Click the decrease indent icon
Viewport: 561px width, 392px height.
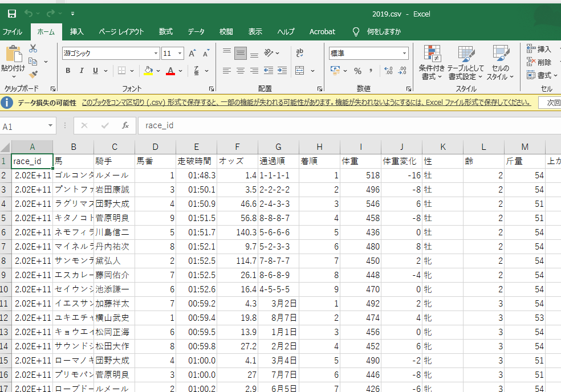click(269, 71)
